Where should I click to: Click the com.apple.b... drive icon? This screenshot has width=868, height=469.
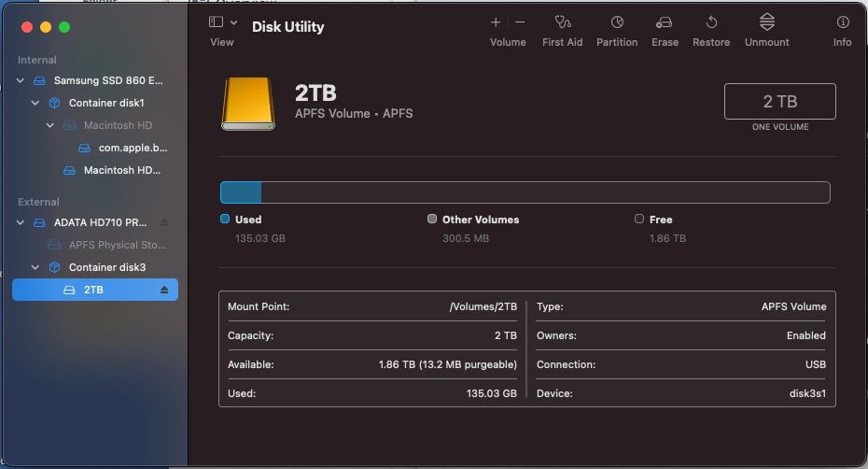[84, 148]
